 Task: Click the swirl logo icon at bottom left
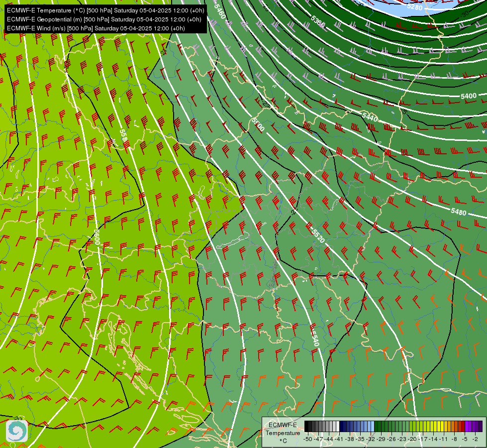point(17,431)
